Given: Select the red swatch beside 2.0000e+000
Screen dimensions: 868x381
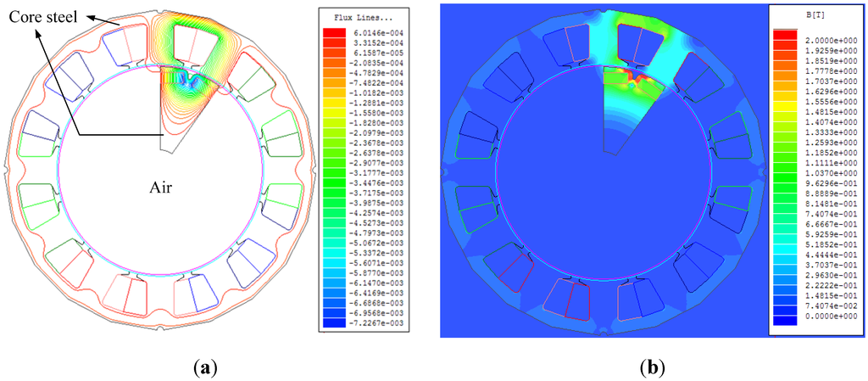Looking at the screenshot, I should click(784, 34).
